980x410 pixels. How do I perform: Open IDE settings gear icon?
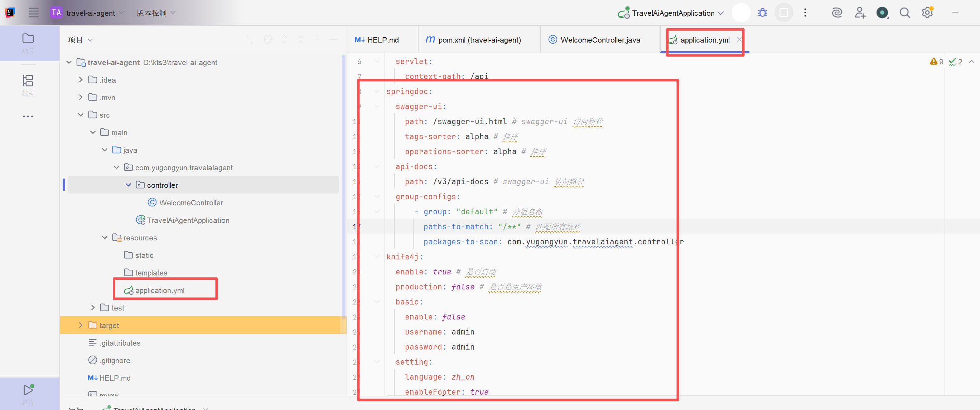tap(927, 13)
